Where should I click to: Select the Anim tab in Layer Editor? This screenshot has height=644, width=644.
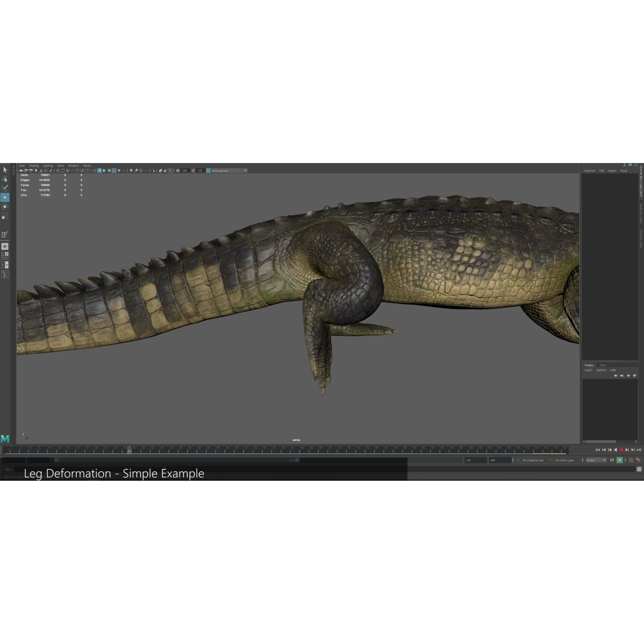(603, 365)
